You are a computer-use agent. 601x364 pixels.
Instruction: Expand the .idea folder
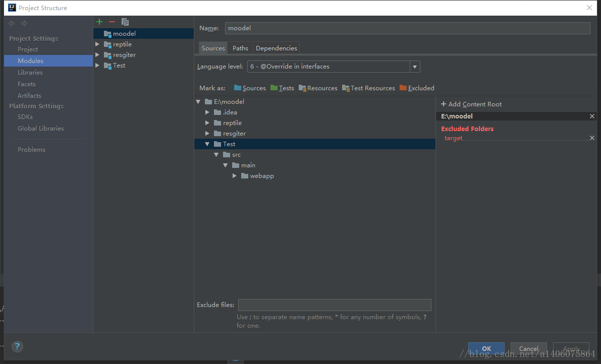[207, 112]
